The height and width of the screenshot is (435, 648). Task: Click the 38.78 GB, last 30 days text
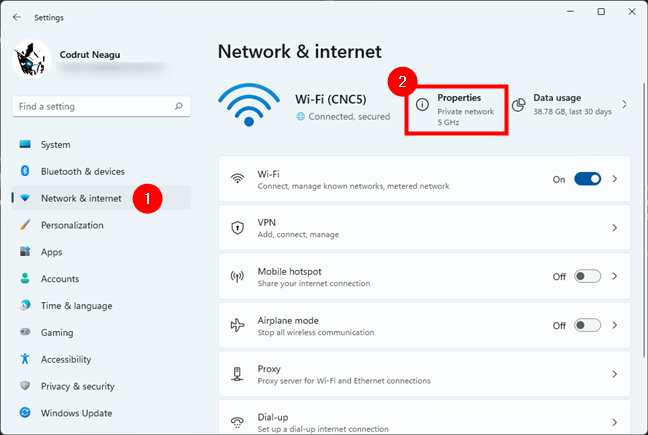pyautogui.click(x=572, y=112)
